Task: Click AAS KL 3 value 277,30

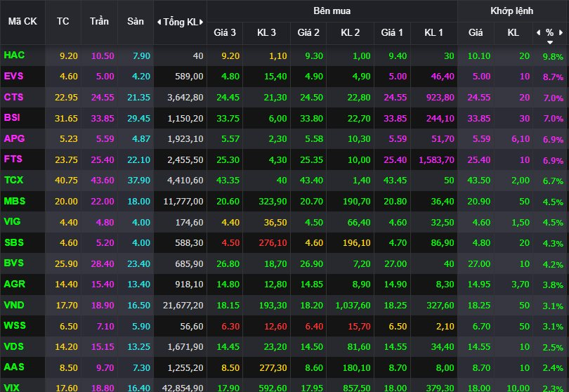Action: pyautogui.click(x=273, y=368)
